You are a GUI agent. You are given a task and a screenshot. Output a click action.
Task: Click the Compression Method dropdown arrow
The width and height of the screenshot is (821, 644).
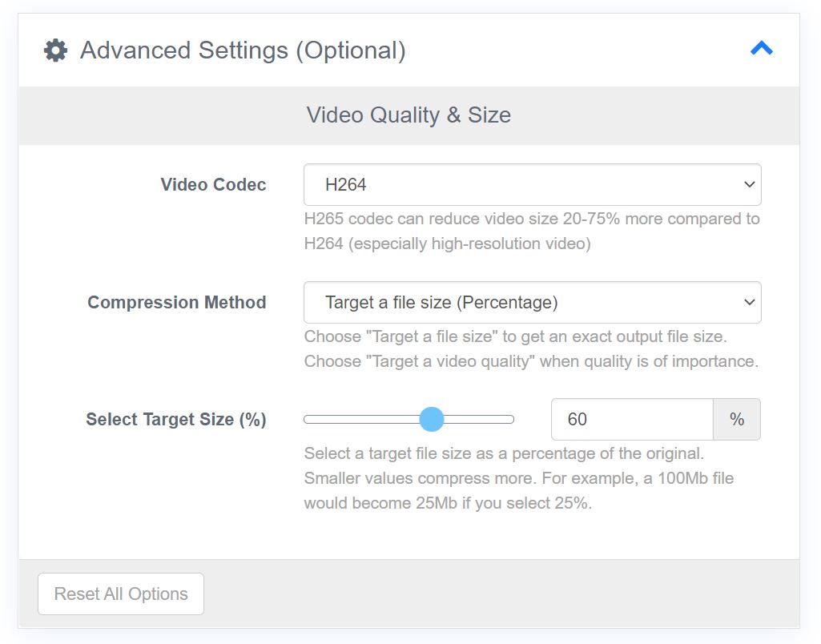[x=750, y=302]
